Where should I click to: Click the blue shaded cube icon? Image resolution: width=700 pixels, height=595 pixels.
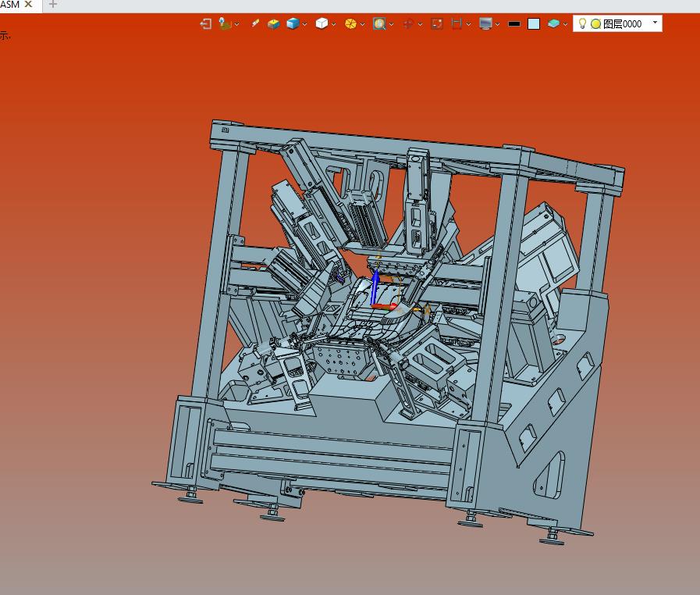click(293, 23)
